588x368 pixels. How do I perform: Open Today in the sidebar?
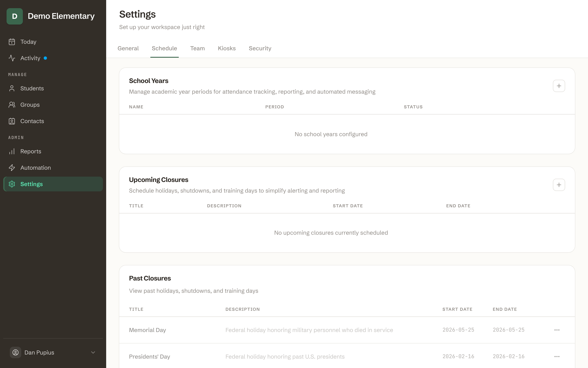click(x=53, y=42)
